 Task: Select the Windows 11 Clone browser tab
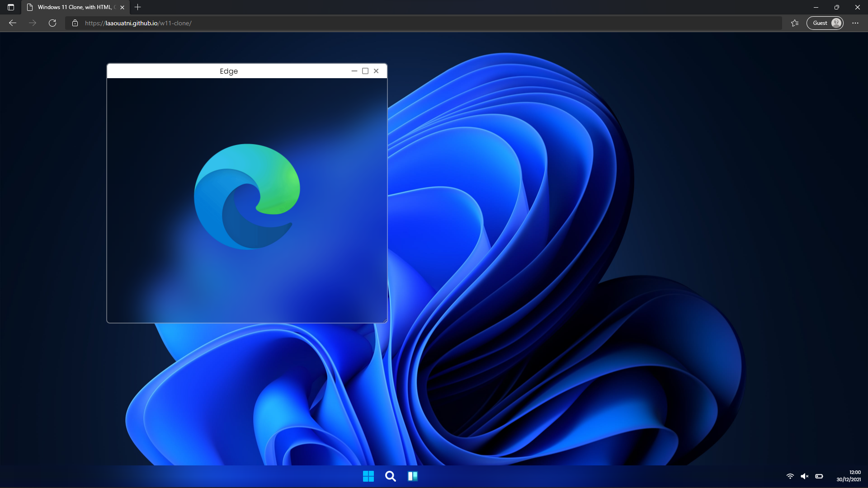pyautogui.click(x=72, y=7)
